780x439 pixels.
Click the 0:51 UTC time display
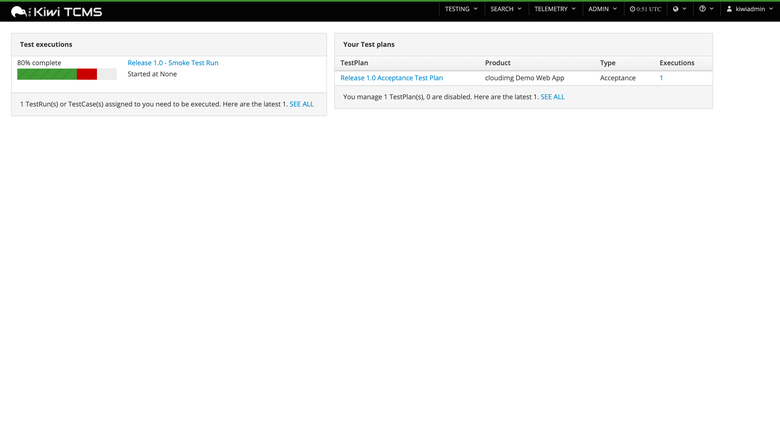coord(649,9)
